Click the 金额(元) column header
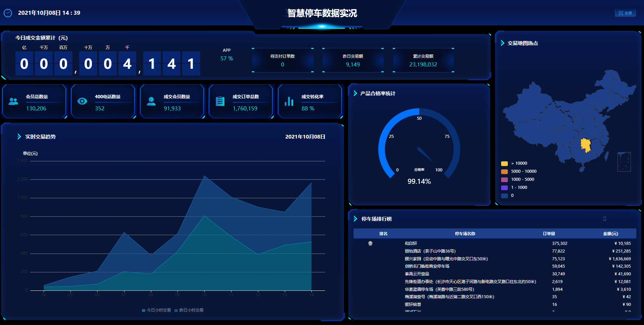644x325 pixels. click(x=610, y=234)
